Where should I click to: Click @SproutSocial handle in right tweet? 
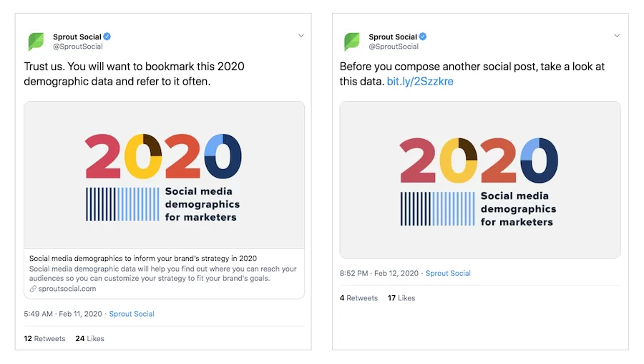pyautogui.click(x=393, y=47)
